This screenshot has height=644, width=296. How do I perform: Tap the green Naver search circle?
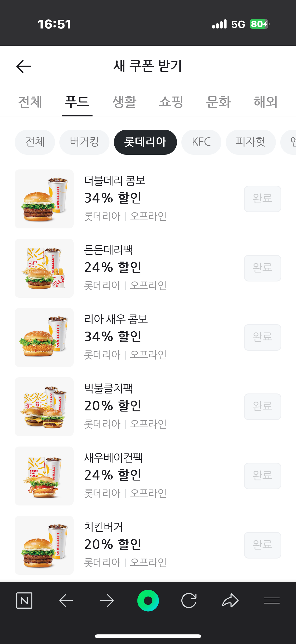pos(148,600)
